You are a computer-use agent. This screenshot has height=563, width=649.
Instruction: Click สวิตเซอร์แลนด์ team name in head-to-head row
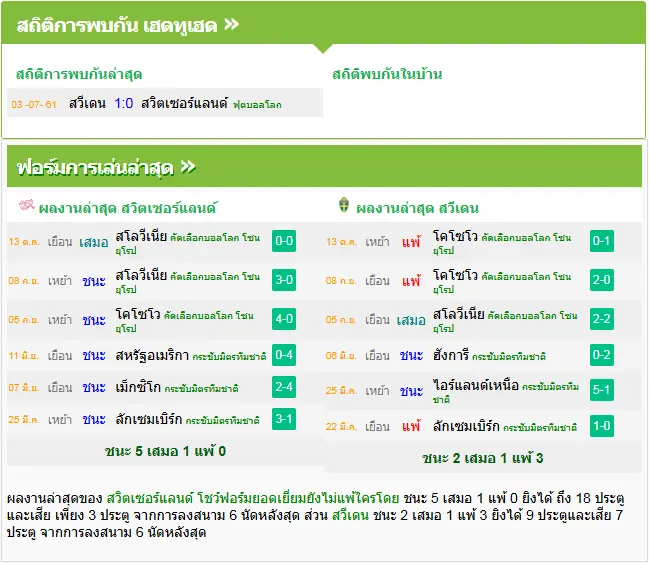click(184, 103)
